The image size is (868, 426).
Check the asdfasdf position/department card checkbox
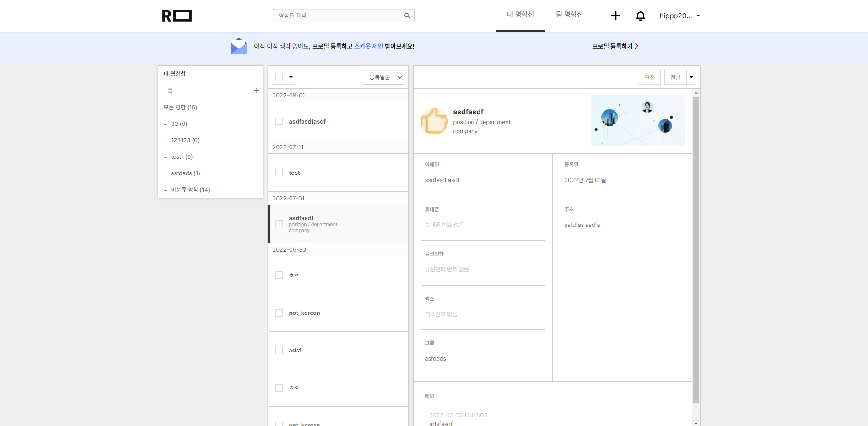(x=279, y=224)
